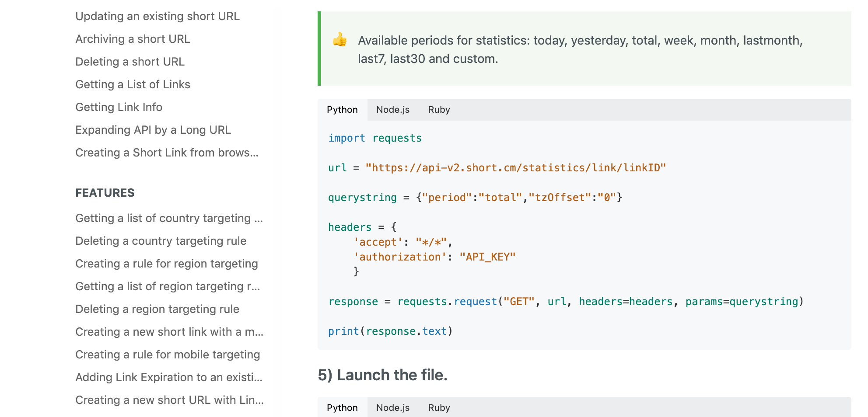Open 'Adding Link Expiration' sidebar entry
The height and width of the screenshot is (417, 868).
[169, 377]
